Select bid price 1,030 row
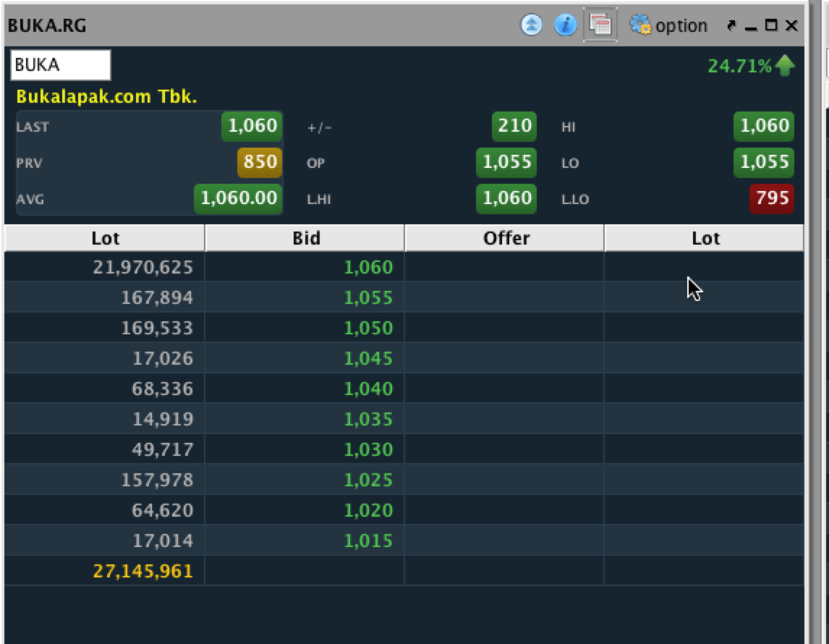829x644 pixels. 368,449
